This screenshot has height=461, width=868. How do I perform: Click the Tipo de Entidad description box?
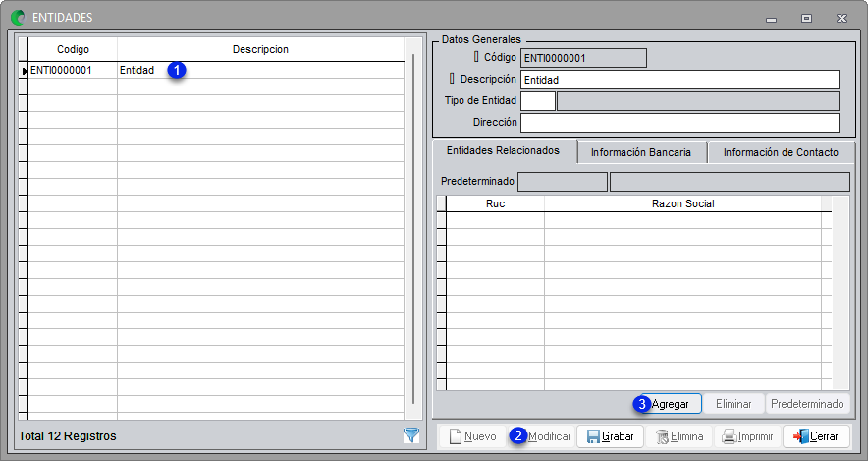tap(698, 101)
